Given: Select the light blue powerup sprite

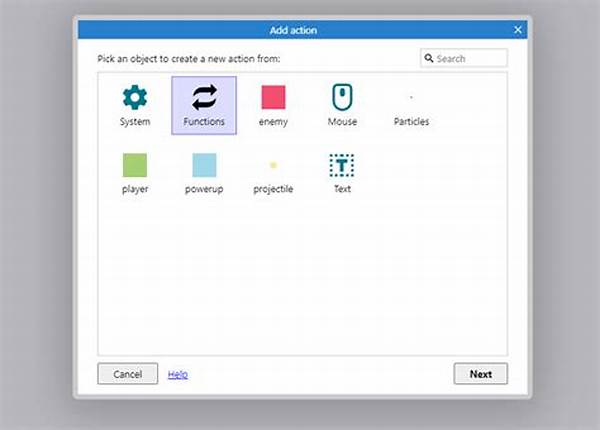Looking at the screenshot, I should pos(204,165).
